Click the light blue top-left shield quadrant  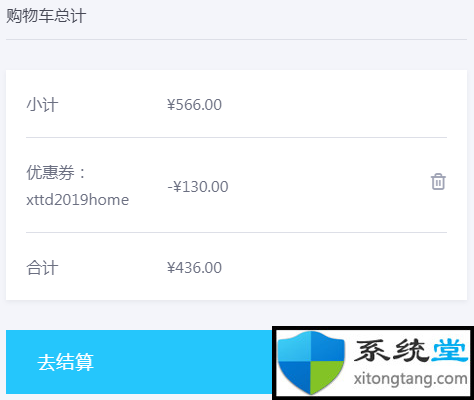pyautogui.click(x=295, y=347)
